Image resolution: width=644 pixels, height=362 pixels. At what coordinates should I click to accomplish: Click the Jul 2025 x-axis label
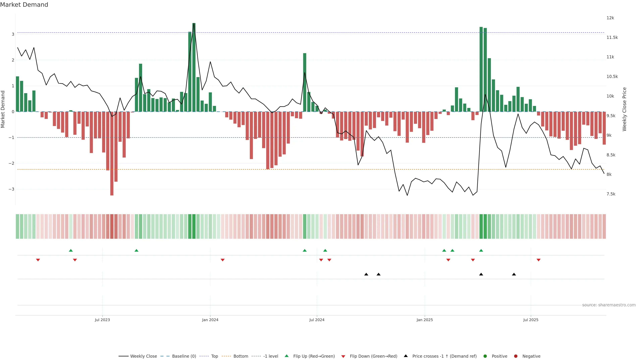point(531,320)
